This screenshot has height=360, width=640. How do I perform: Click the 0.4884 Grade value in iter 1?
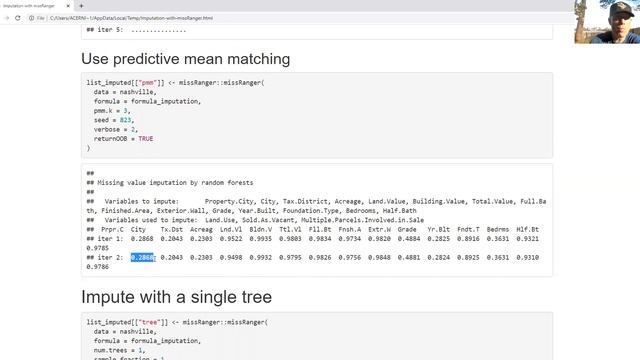point(409,239)
